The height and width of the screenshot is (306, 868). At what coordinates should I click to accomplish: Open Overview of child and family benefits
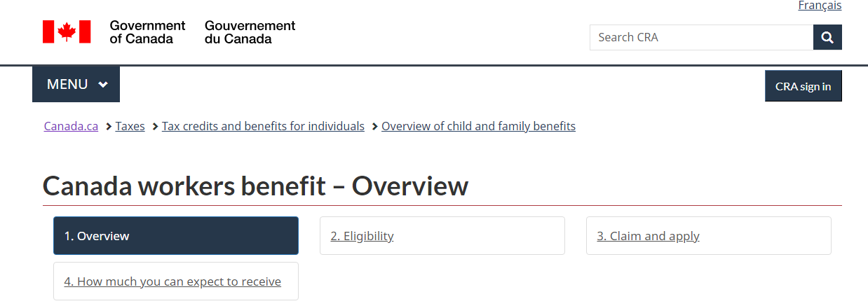[x=478, y=126]
